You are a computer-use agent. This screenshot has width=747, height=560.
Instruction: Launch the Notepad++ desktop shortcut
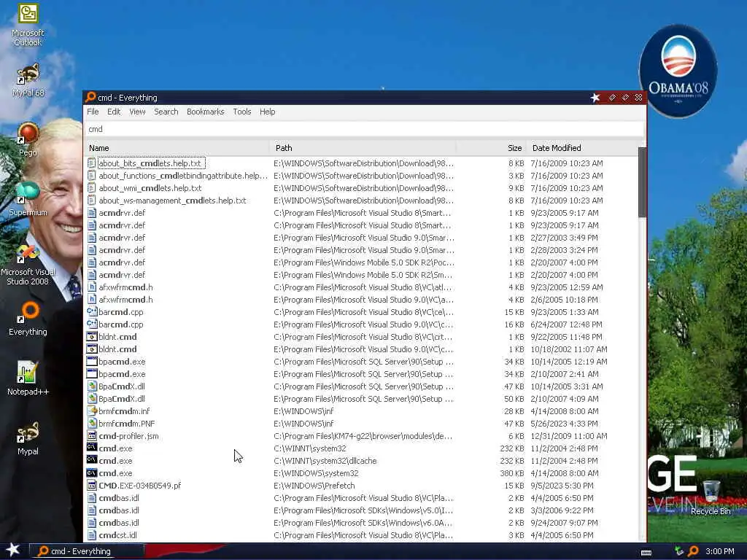tap(28, 378)
